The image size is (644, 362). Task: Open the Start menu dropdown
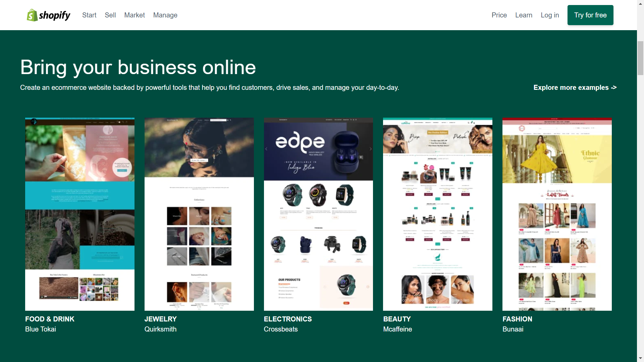[x=89, y=15]
